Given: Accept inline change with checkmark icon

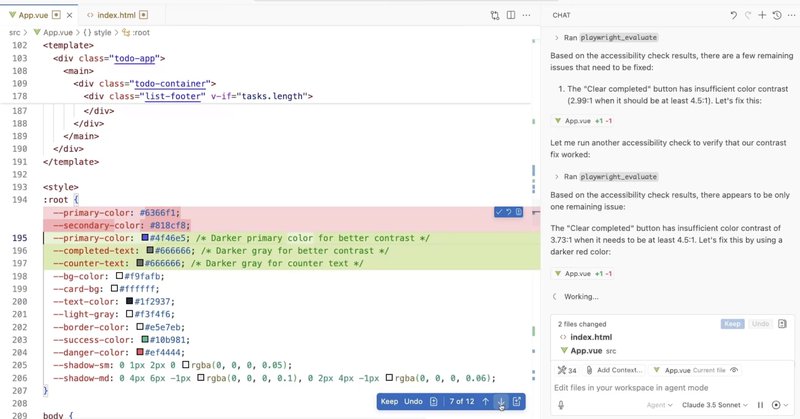Looking at the screenshot, I should click(499, 212).
